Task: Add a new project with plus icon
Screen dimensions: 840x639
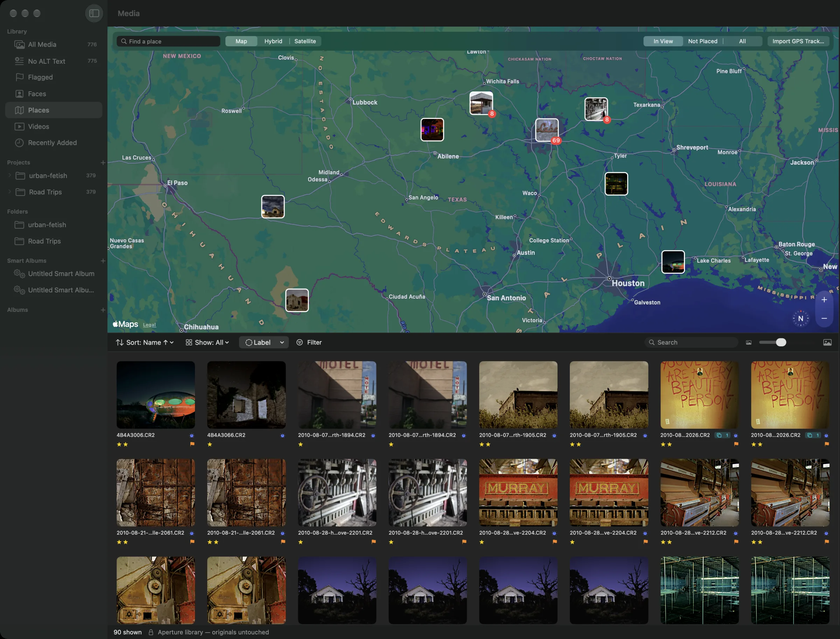Action: point(103,162)
